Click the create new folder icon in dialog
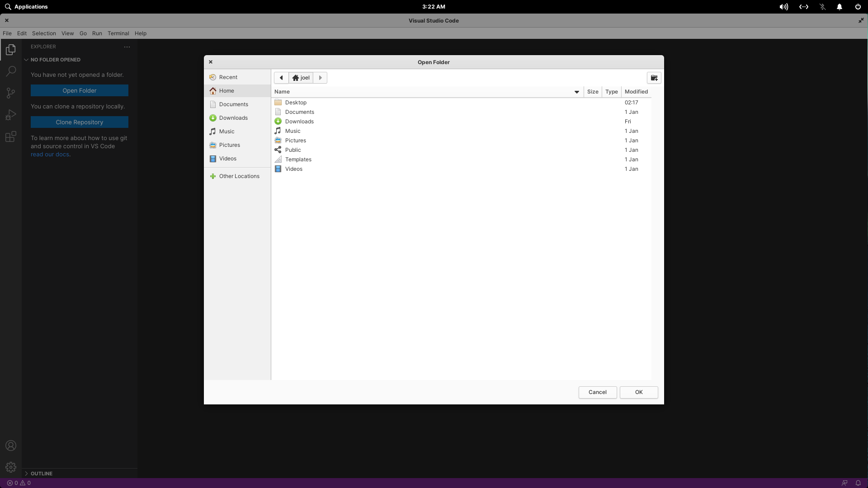 point(654,77)
